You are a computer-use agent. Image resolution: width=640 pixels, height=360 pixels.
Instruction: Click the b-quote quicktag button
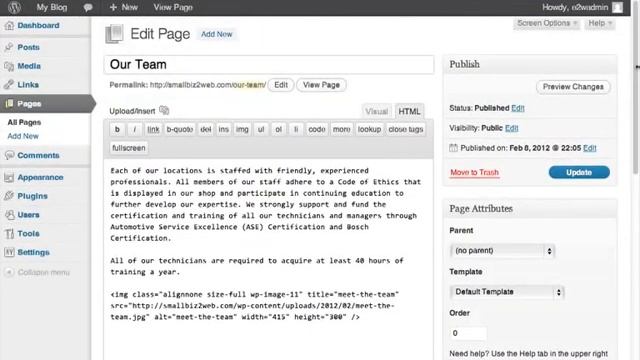(180, 129)
